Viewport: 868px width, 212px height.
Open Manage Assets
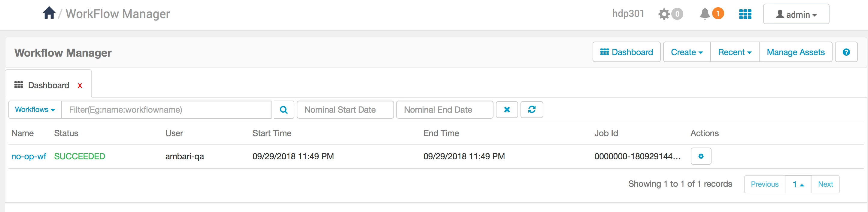tap(796, 52)
